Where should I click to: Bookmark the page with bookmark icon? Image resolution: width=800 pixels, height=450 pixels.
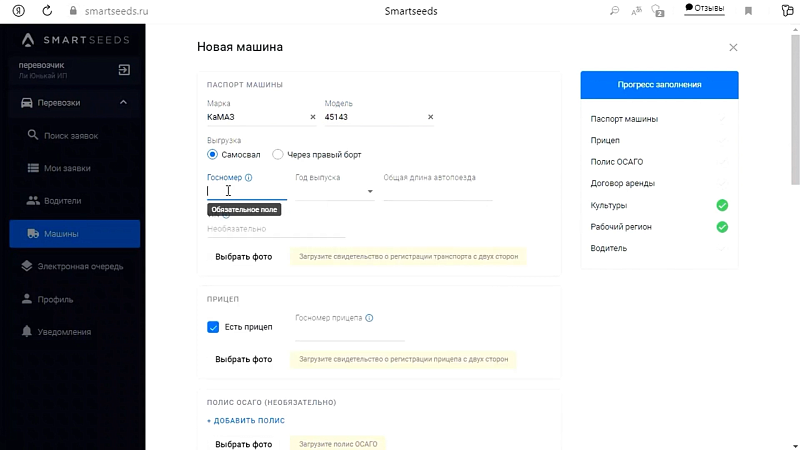pyautogui.click(x=748, y=11)
